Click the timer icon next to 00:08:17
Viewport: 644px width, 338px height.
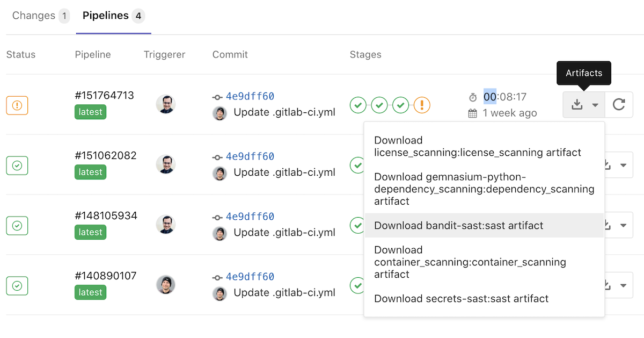coord(473,97)
